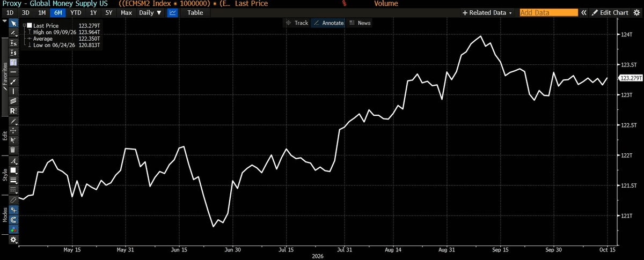The height and width of the screenshot is (260, 644).
Task: Open the font style A option
Action: click(13, 161)
